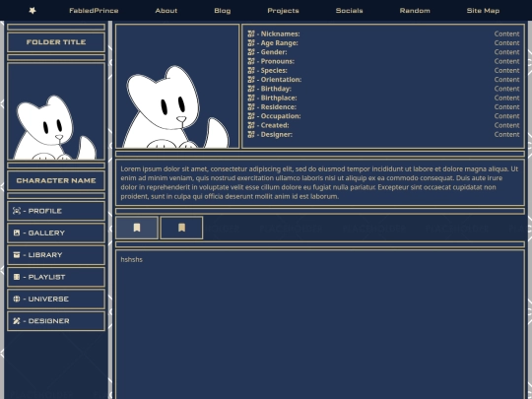Click the icon beside Birthday

(x=251, y=89)
